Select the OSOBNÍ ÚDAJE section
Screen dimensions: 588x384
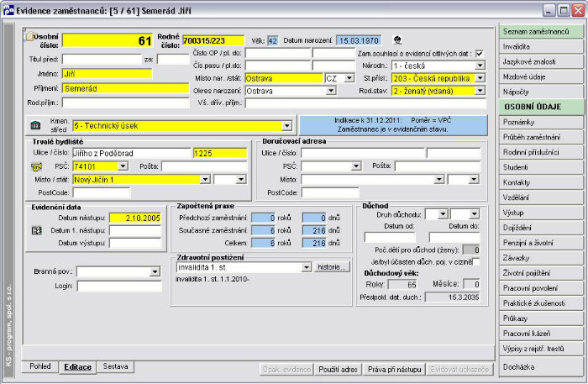pyautogui.click(x=541, y=107)
